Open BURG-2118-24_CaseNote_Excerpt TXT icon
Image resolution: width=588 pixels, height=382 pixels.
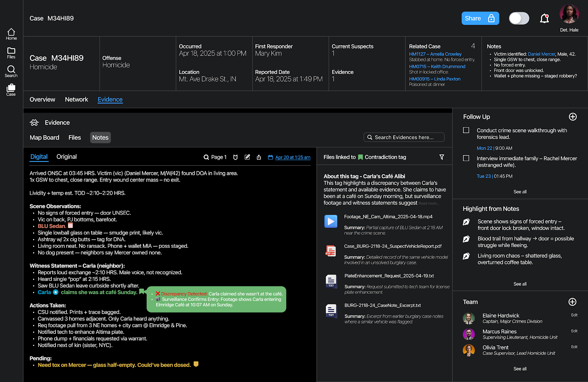point(331,311)
